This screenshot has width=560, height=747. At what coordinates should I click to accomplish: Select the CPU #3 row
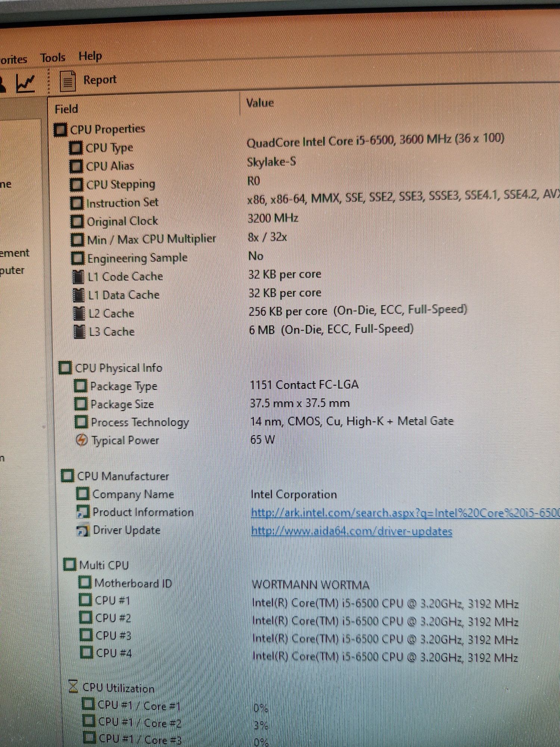[299, 637]
